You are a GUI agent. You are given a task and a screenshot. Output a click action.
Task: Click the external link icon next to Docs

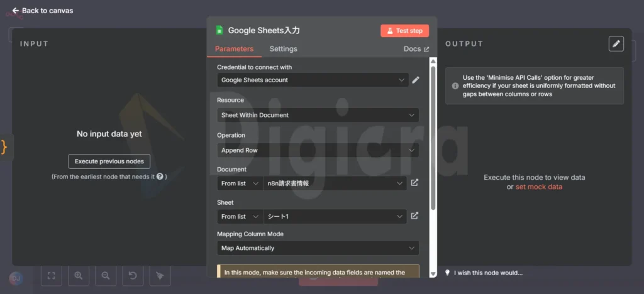pos(426,49)
